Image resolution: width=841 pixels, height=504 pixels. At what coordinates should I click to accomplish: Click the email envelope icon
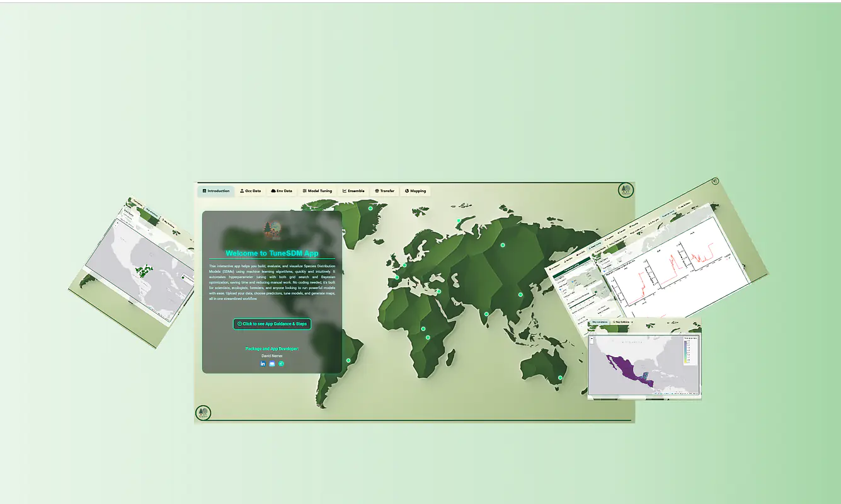[272, 364]
